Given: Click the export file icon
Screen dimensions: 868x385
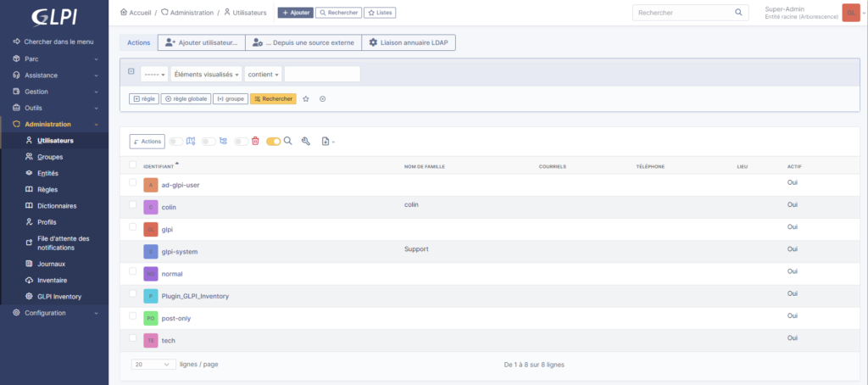Looking at the screenshot, I should 325,142.
